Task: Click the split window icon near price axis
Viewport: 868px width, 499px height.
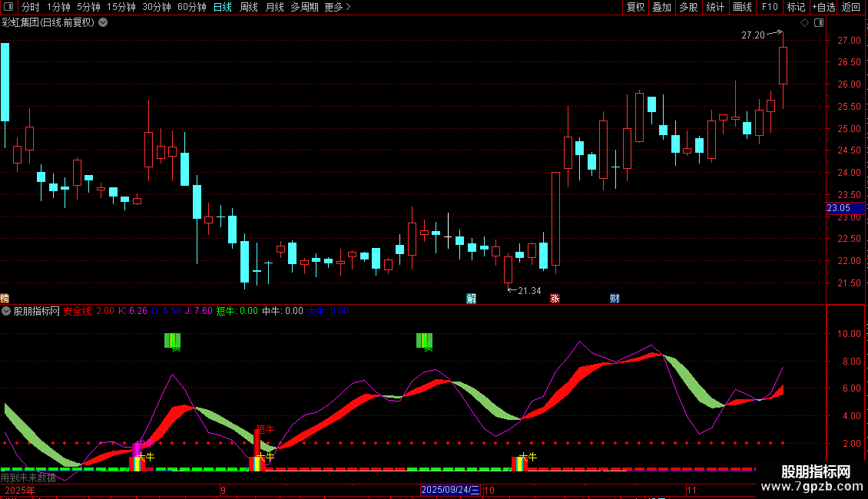Action: point(819,23)
